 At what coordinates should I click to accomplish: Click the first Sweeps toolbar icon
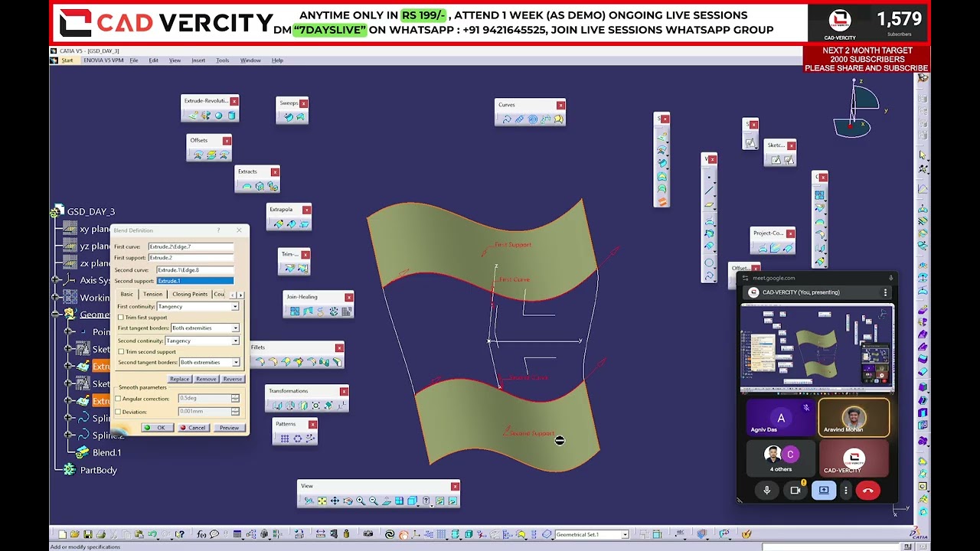coord(288,117)
